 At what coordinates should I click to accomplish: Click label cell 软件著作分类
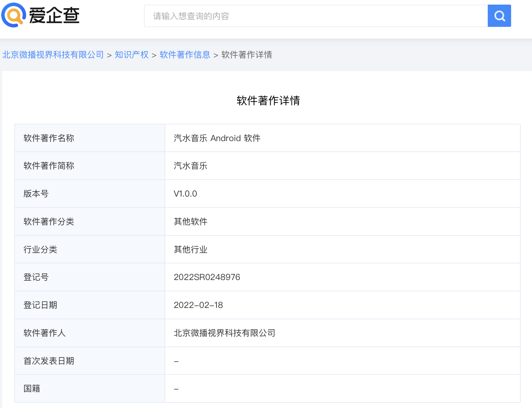click(89, 222)
